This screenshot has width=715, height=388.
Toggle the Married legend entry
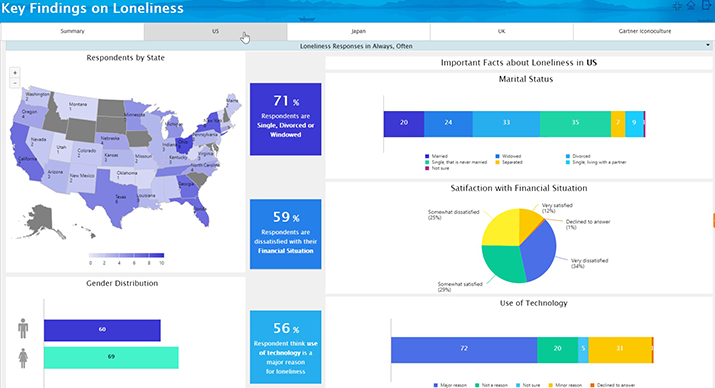pos(436,156)
